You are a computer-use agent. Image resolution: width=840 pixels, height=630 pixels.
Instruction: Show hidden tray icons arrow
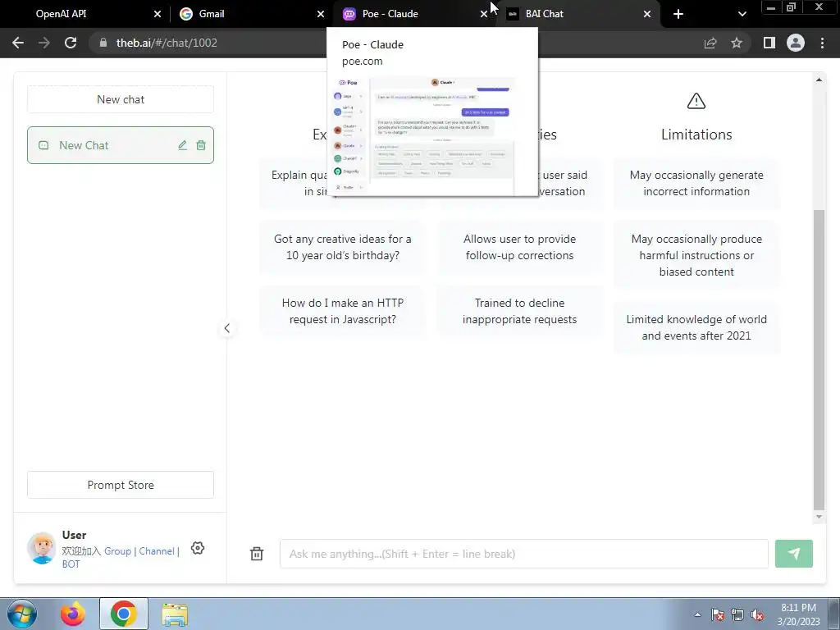[x=697, y=614]
